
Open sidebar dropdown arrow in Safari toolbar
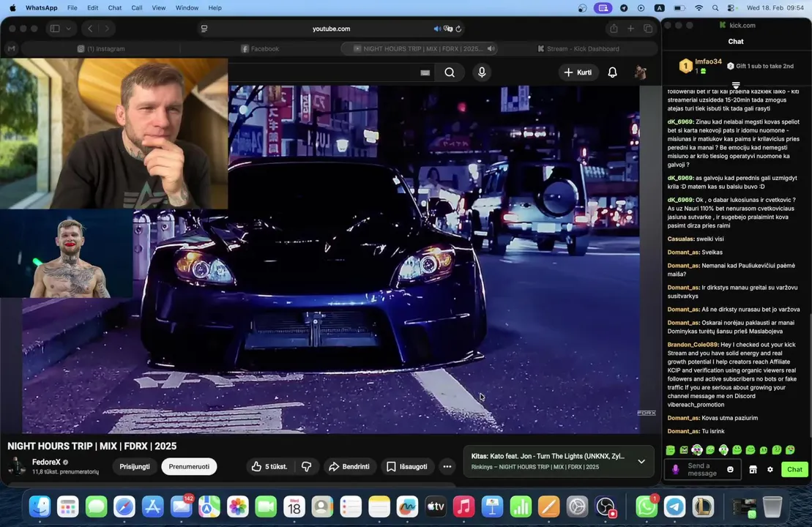[x=68, y=29]
